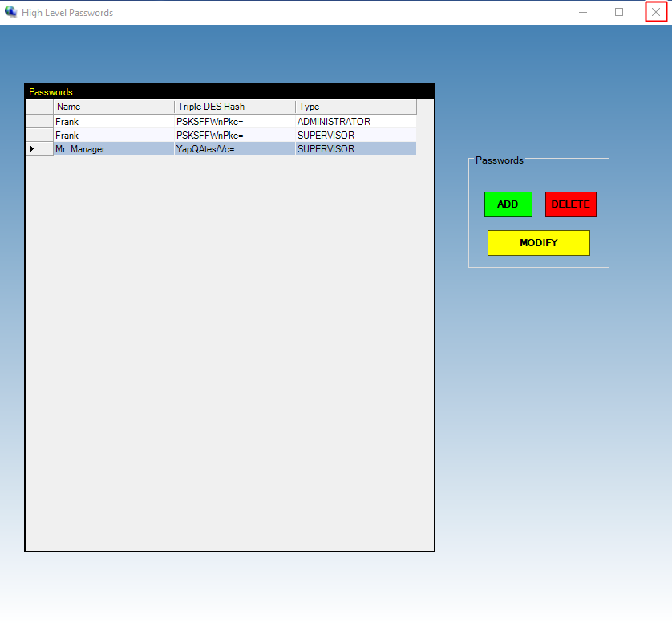Click the High Level Passwords title text

click(x=68, y=12)
